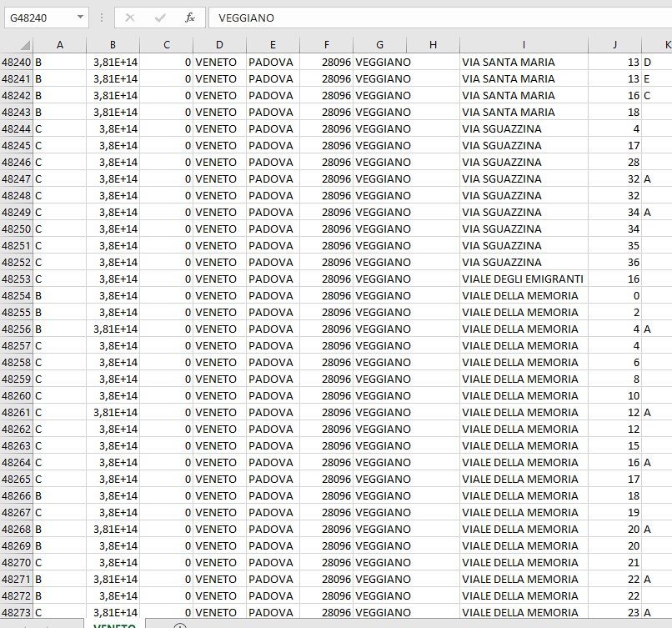This screenshot has width=672, height=628.
Task: Click the Select All corner triangle
Action: 25,45
